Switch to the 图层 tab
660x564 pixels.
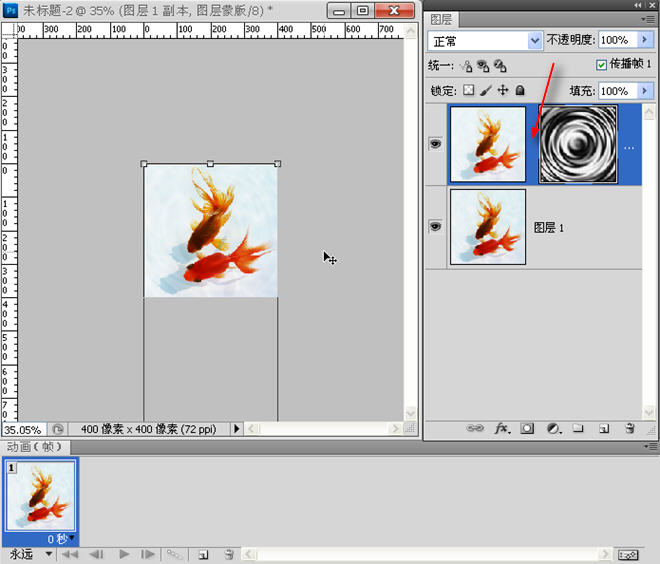pyautogui.click(x=441, y=19)
